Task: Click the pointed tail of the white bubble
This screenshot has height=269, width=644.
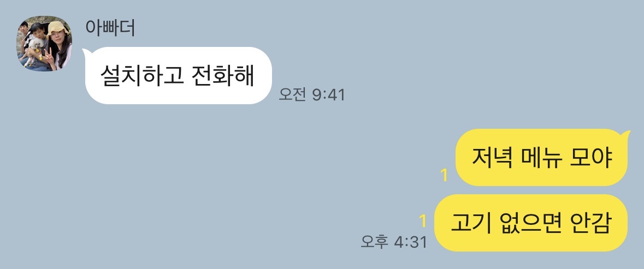Action: [x=85, y=52]
